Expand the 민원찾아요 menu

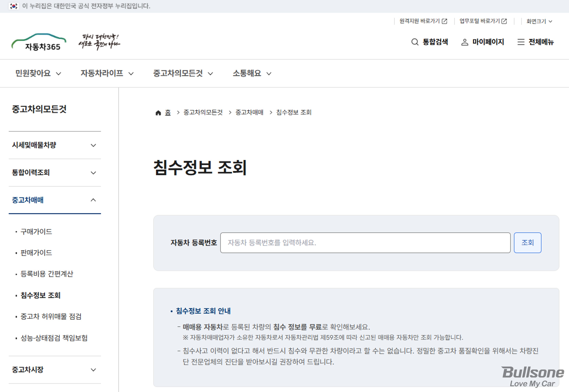[x=38, y=73]
